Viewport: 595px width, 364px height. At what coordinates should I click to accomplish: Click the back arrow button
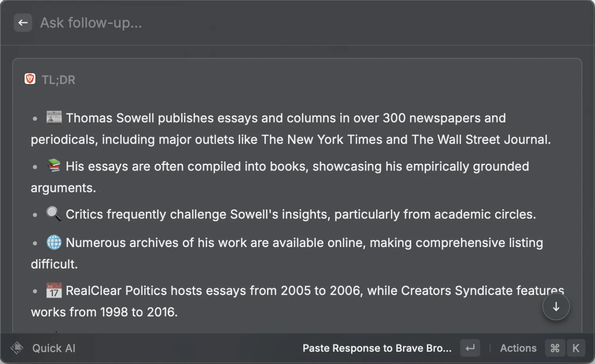point(23,23)
